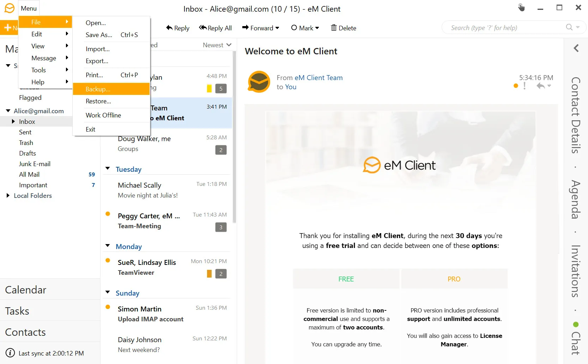Image resolution: width=588 pixels, height=364 pixels.
Task: Expand the Inbox folder arrow
Action: click(13, 121)
